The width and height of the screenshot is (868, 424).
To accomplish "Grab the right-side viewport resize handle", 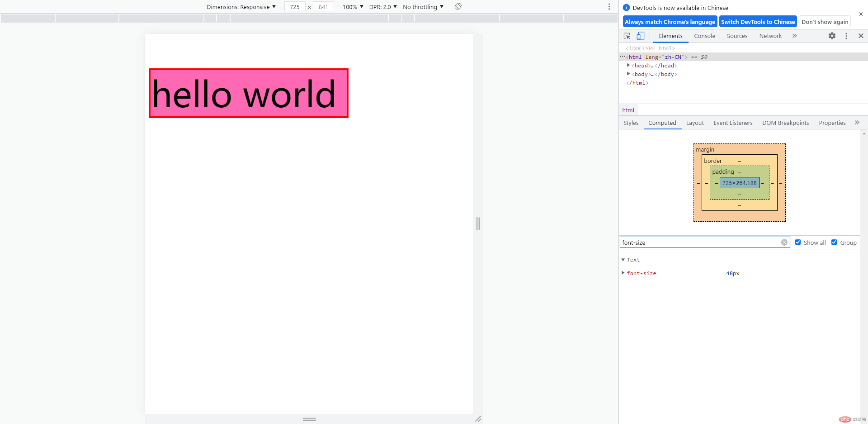I will pyautogui.click(x=478, y=224).
